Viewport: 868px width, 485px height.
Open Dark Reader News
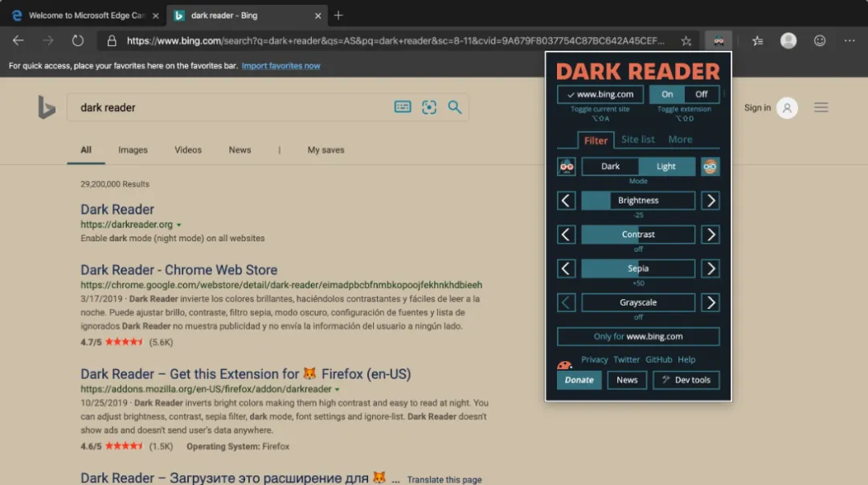click(x=627, y=380)
